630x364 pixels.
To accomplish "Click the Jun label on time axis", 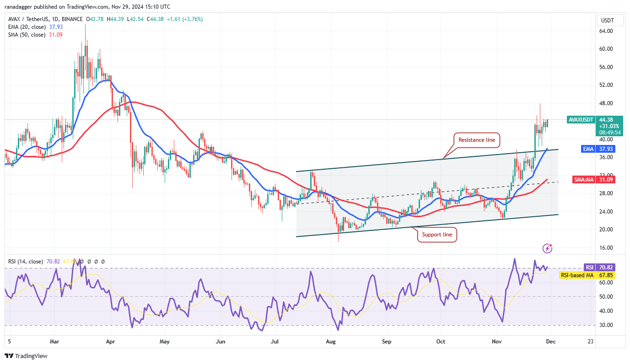I will (x=221, y=342).
